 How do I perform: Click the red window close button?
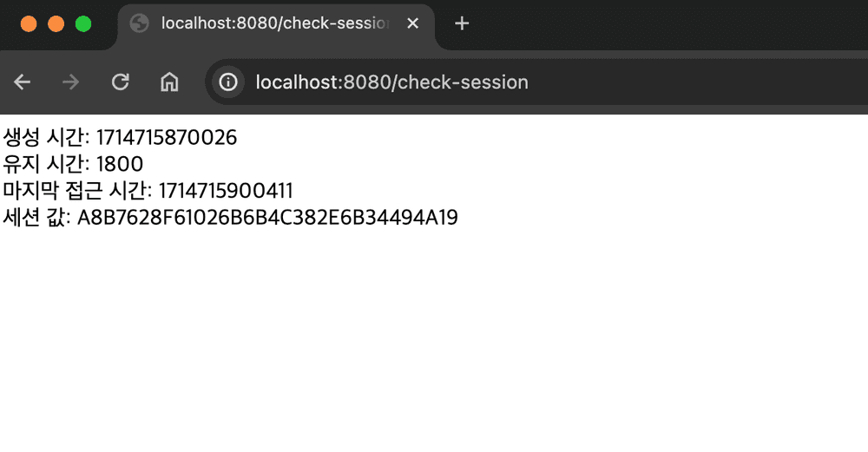coord(29,23)
